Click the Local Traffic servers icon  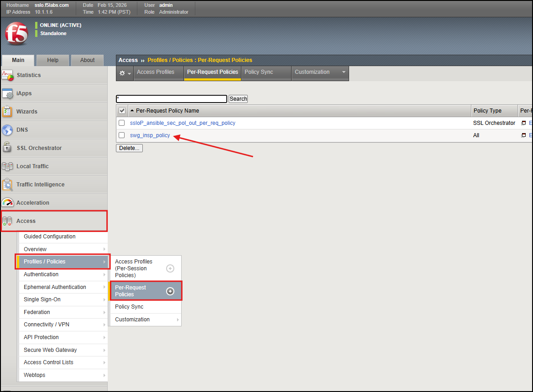tap(7, 166)
